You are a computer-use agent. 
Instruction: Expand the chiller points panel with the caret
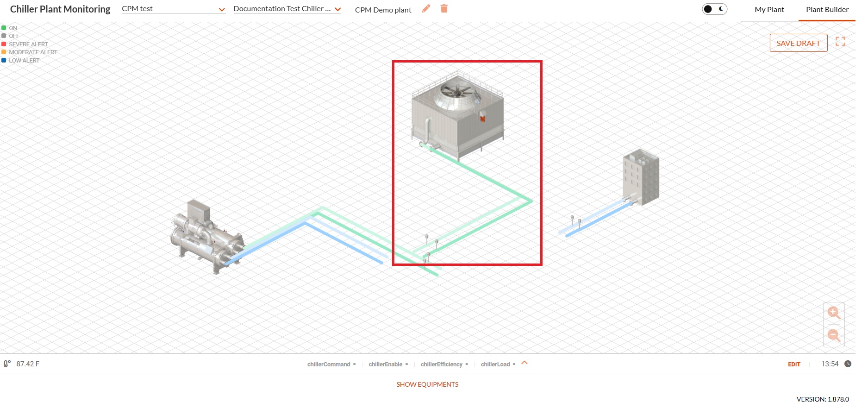click(x=525, y=363)
